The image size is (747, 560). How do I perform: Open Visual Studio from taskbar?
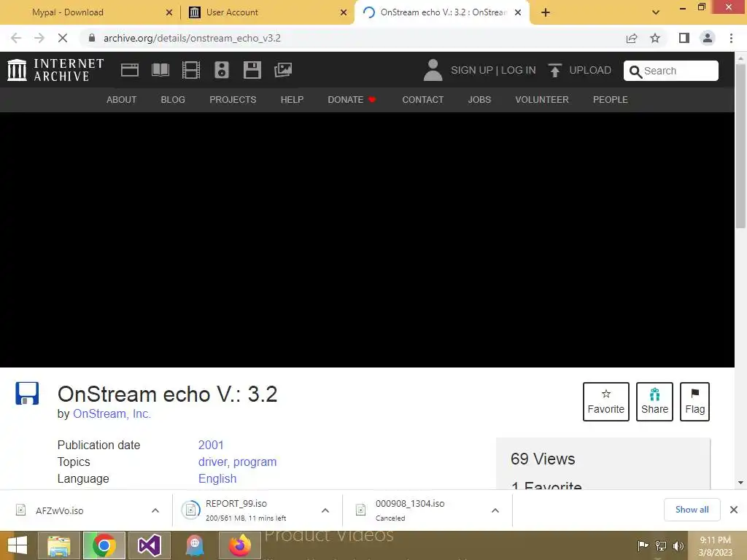tap(149, 545)
